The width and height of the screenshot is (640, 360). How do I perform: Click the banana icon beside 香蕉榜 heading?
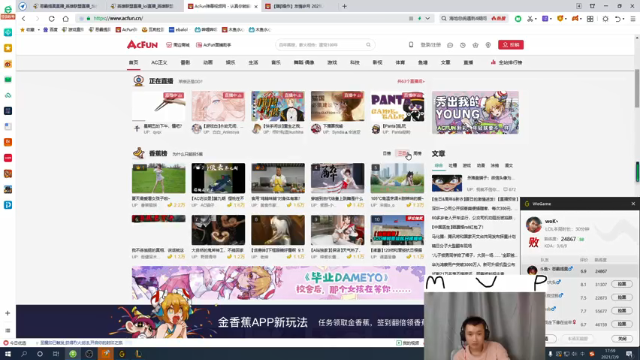[138, 153]
